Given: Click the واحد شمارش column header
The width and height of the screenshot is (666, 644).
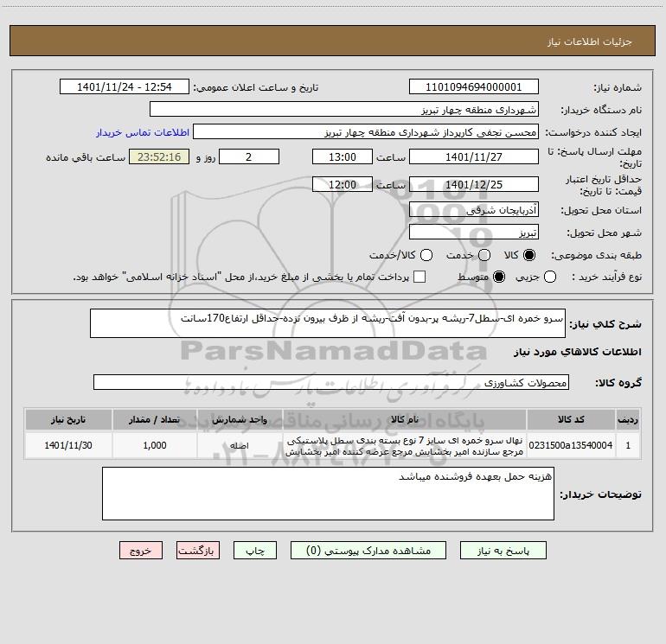Looking at the screenshot, I should (240, 419).
